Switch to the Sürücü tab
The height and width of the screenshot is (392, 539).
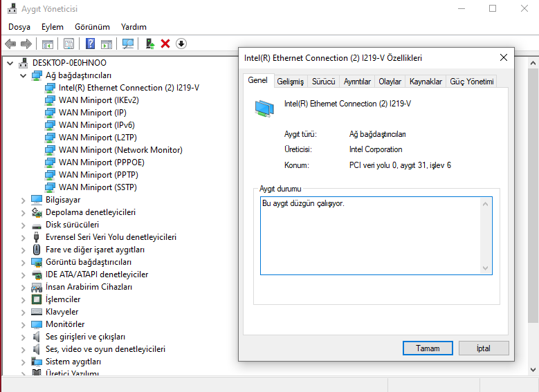[323, 82]
